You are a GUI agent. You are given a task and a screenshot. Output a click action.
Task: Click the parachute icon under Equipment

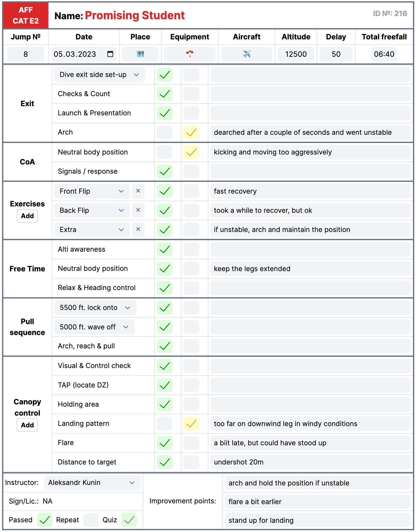(190, 54)
